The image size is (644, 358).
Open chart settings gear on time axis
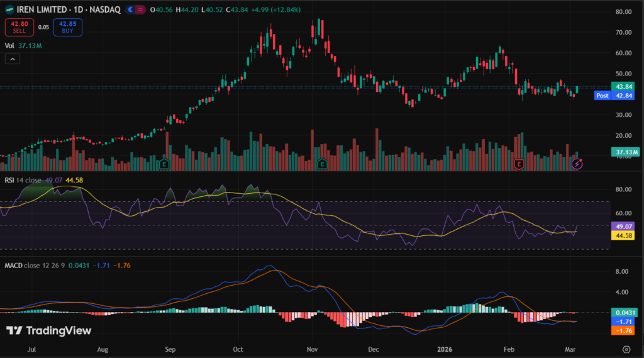(x=626, y=349)
